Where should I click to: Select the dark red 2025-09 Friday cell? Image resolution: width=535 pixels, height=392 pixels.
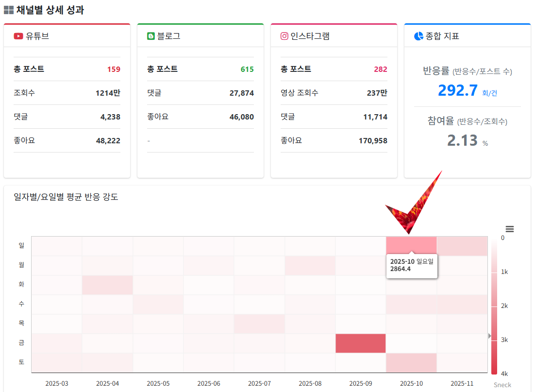tap(361, 343)
